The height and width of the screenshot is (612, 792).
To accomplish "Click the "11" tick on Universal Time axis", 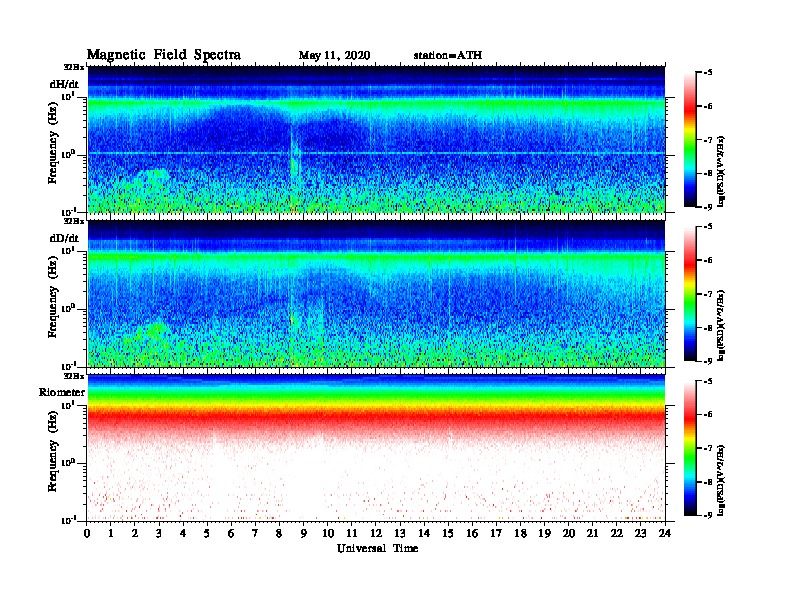I will (352, 533).
